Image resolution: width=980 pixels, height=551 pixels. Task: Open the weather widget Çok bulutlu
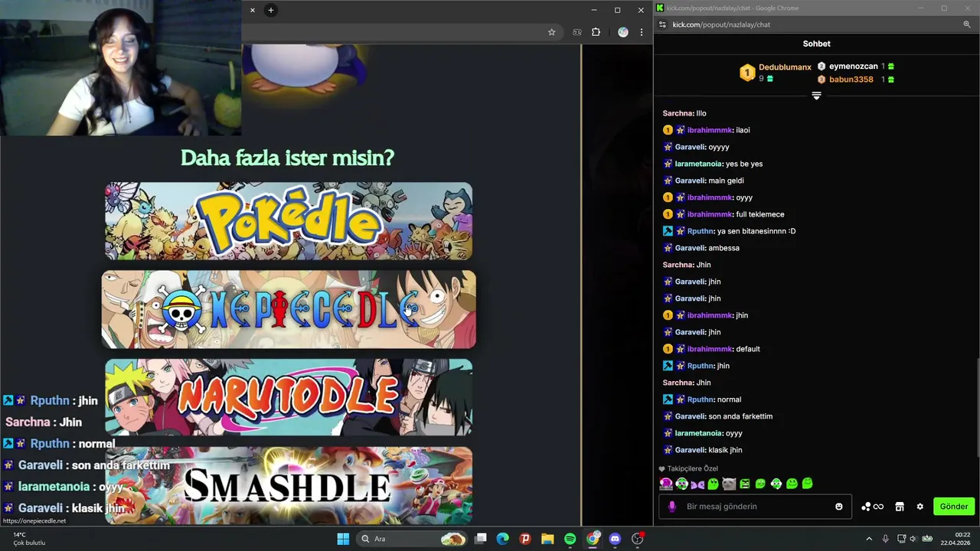coord(29,539)
